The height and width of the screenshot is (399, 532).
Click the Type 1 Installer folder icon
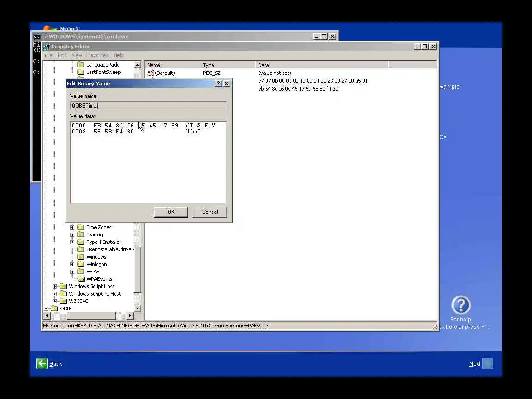click(x=80, y=242)
